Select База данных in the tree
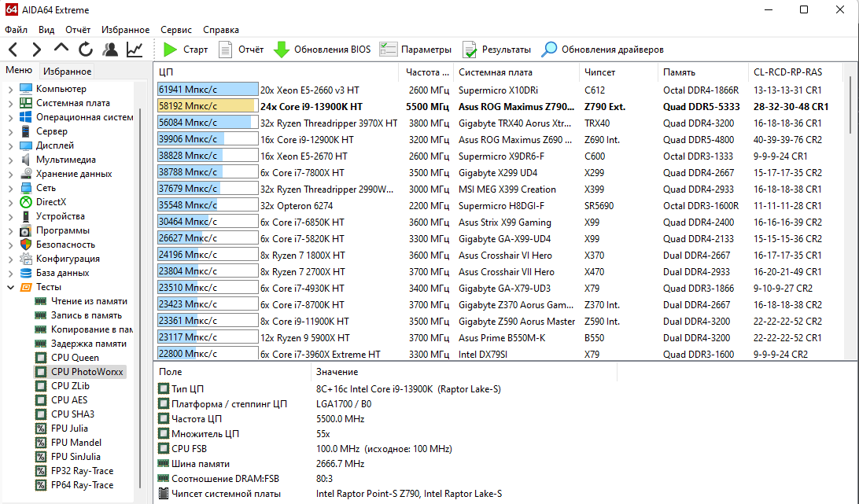The width and height of the screenshot is (859, 504). click(x=62, y=273)
